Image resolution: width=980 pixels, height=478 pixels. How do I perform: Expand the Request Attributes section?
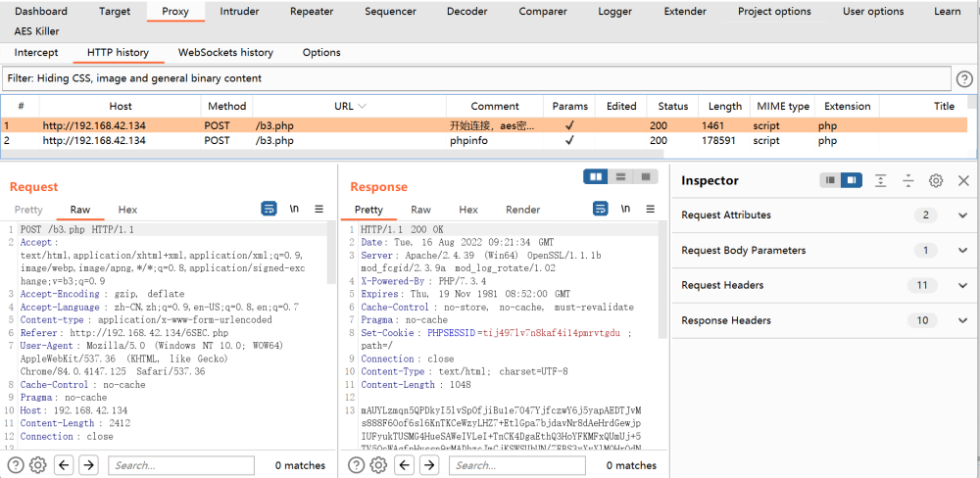coord(961,215)
